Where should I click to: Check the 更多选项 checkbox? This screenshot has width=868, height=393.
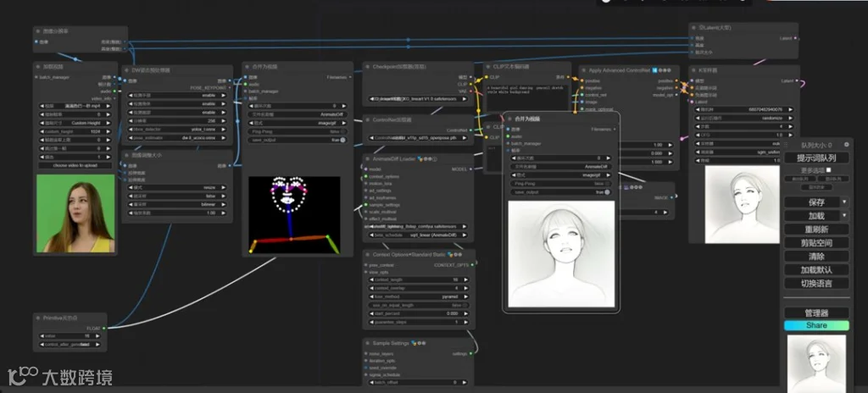[x=828, y=170]
